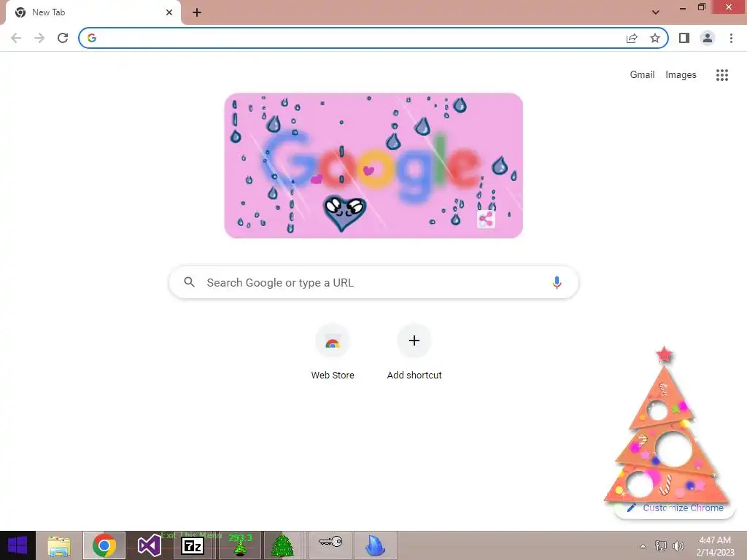Click the doodle share icon
747x560 pixels.
coord(486,219)
